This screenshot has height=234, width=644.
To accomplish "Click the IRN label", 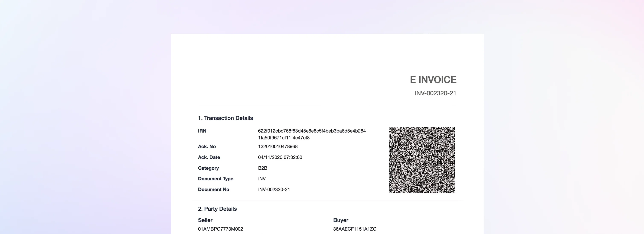I will point(202,131).
